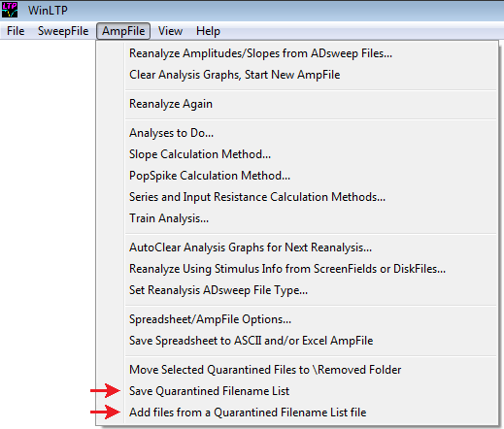
Task: Open the View menu
Action: point(170,31)
